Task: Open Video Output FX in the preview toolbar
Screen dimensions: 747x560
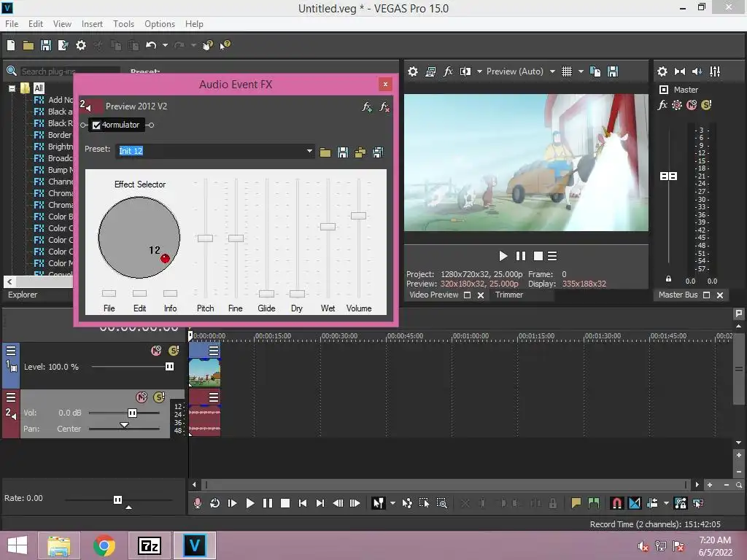Action: (448, 71)
